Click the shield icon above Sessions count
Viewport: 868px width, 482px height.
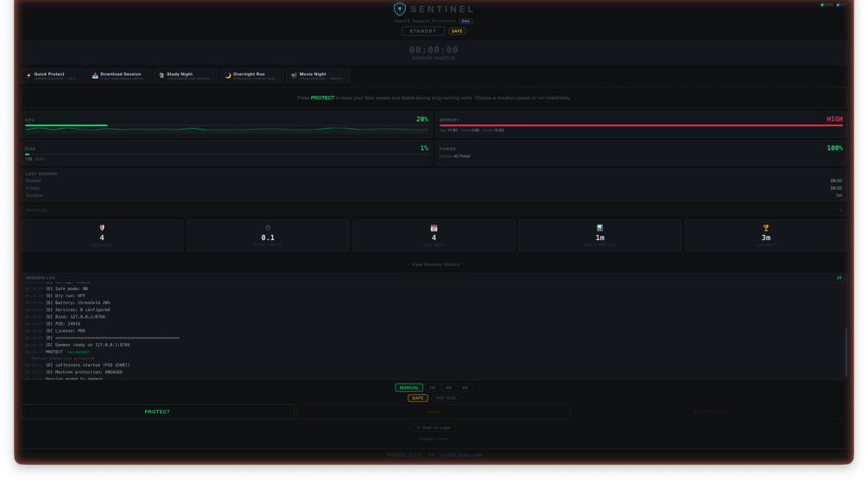point(102,228)
